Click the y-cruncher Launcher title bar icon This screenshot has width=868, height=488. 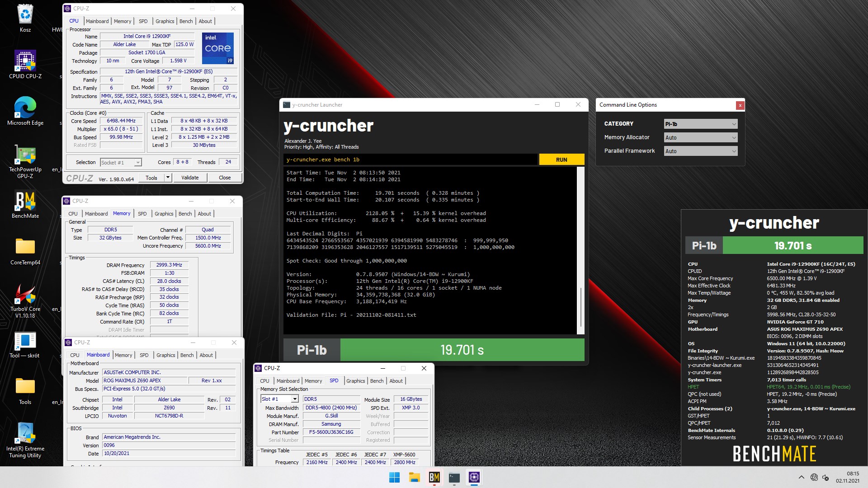(x=287, y=105)
